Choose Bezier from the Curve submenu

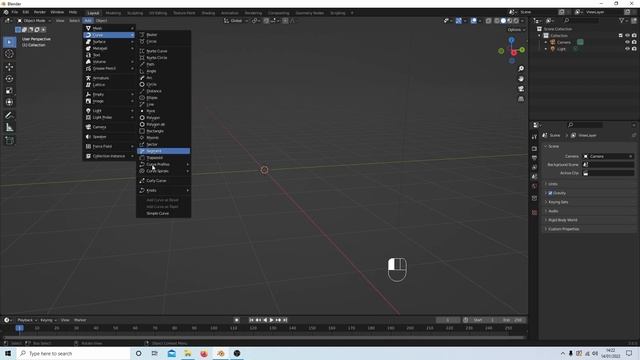(163, 35)
